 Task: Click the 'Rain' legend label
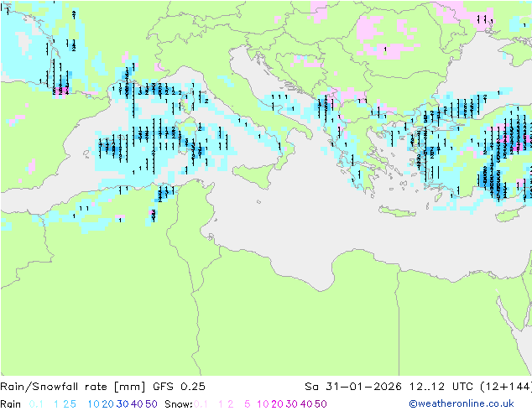(x=11, y=404)
